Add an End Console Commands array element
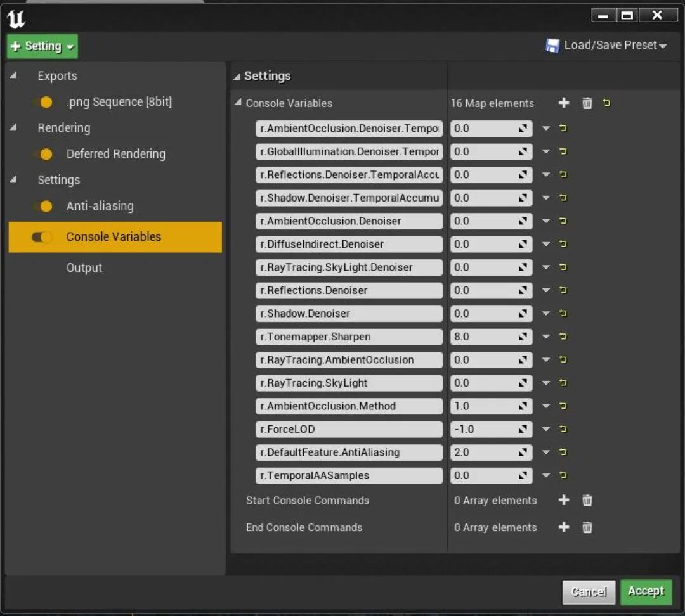Screen dimensions: 685x616 [x=564, y=527]
